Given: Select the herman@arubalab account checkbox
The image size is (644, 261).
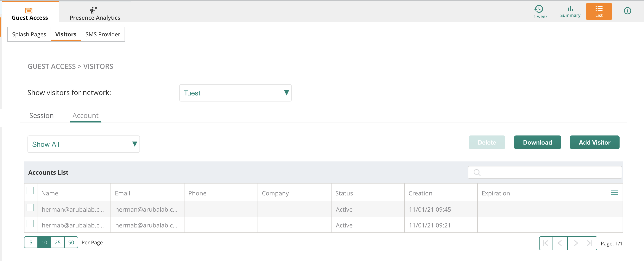Looking at the screenshot, I should point(30,208).
